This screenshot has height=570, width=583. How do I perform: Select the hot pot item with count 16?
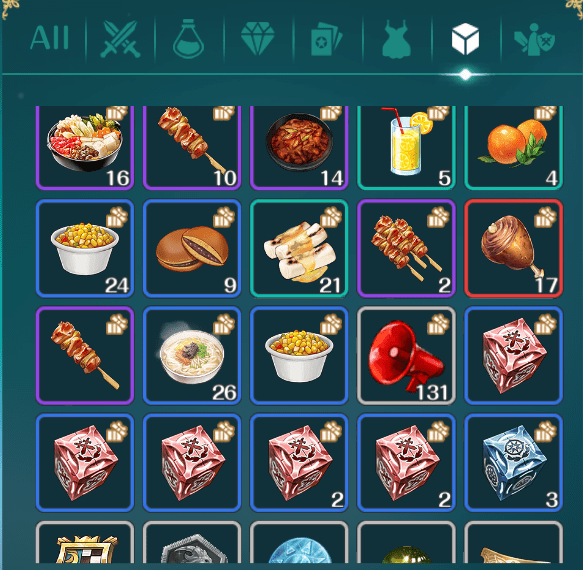coord(85,148)
